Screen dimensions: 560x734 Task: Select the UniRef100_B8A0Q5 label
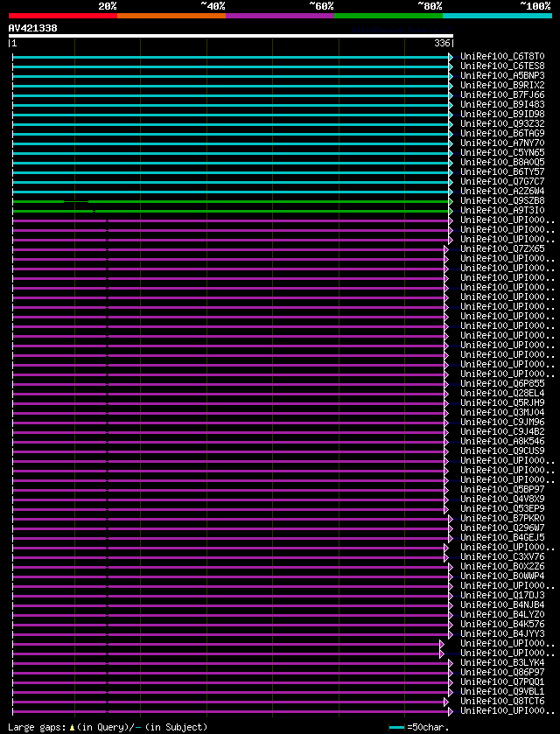point(502,162)
